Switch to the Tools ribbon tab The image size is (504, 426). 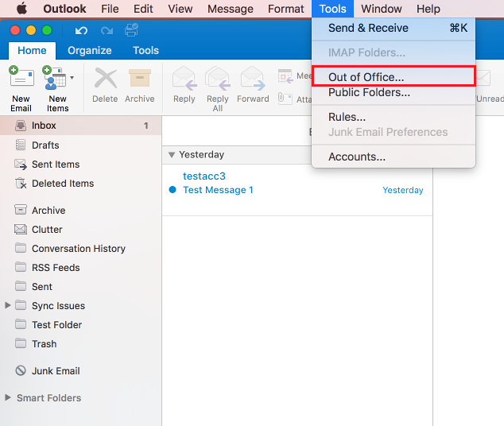[146, 51]
